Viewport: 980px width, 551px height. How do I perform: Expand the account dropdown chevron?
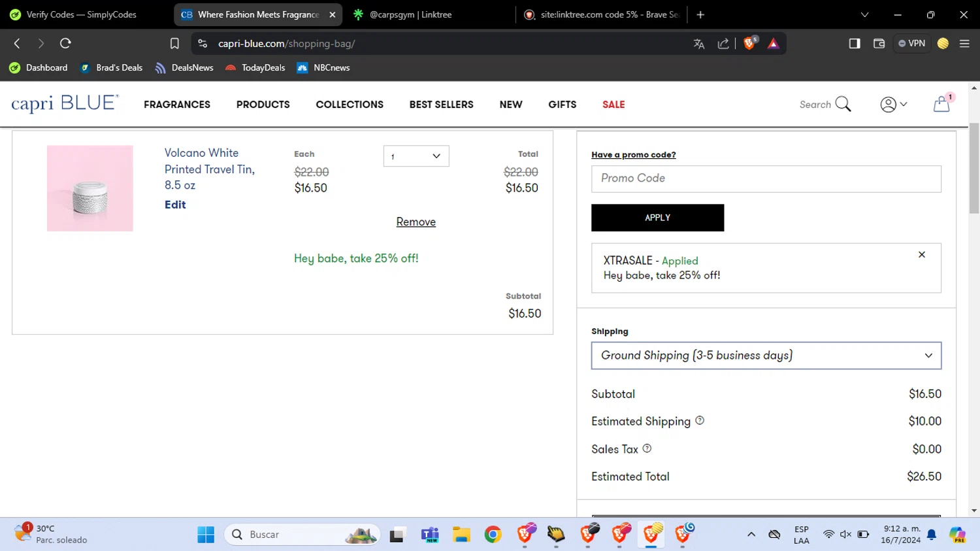coord(904,105)
